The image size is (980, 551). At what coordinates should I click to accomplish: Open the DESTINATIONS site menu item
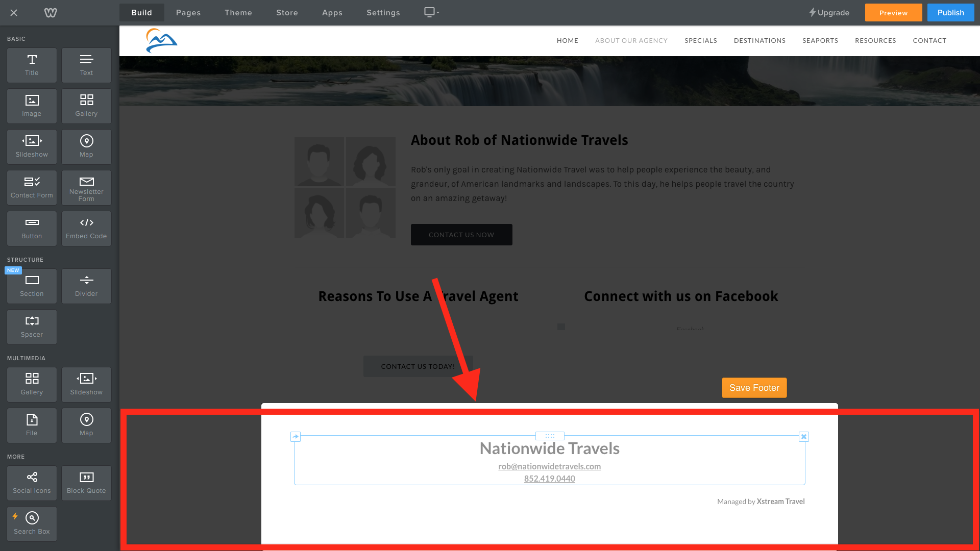coord(760,41)
